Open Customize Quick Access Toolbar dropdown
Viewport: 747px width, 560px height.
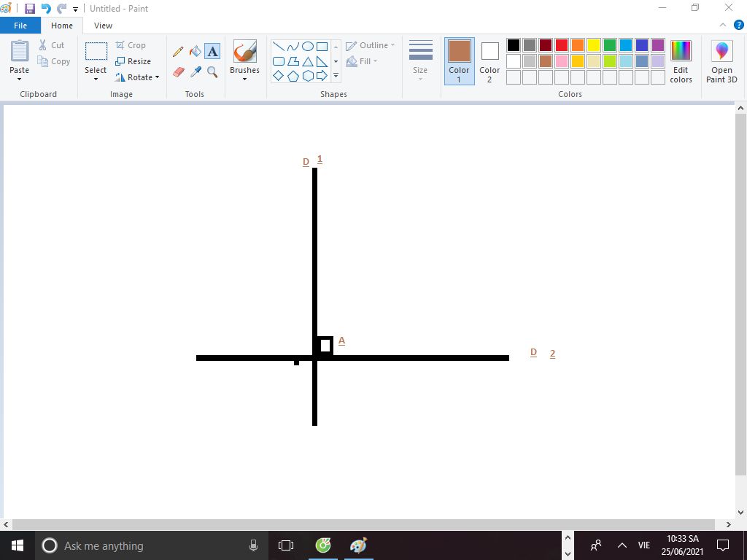(x=75, y=9)
